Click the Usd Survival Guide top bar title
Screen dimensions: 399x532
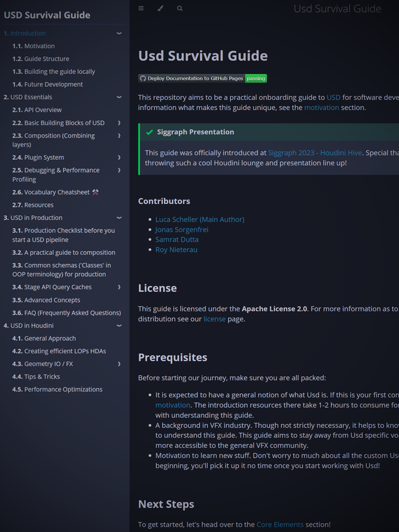pyautogui.click(x=337, y=8)
